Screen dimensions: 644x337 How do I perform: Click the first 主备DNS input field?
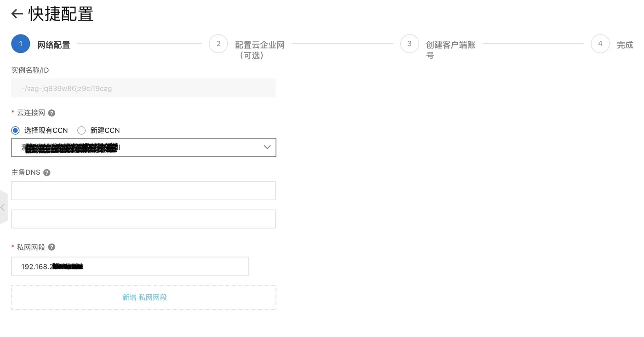pyautogui.click(x=144, y=191)
